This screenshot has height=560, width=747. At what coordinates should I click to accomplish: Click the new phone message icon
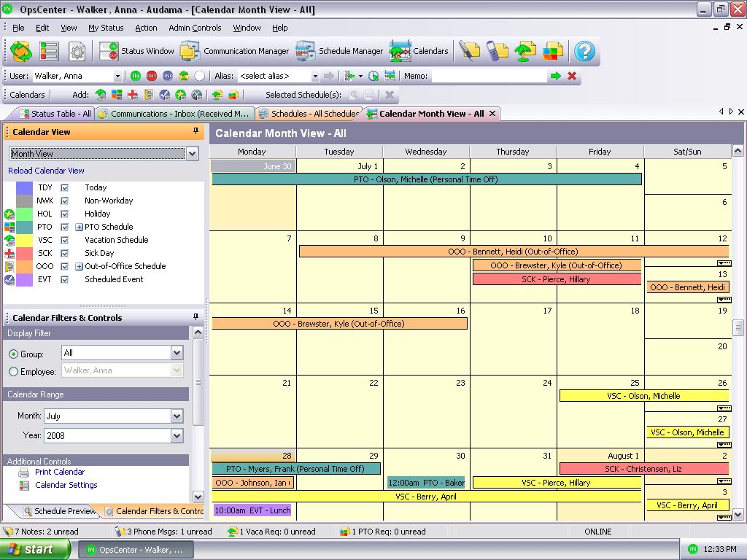[x=497, y=51]
